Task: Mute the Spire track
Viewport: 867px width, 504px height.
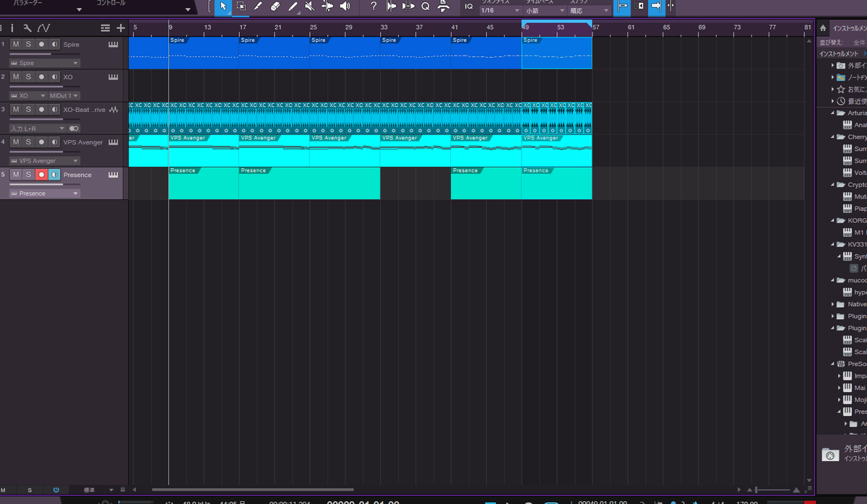Action: click(16, 44)
